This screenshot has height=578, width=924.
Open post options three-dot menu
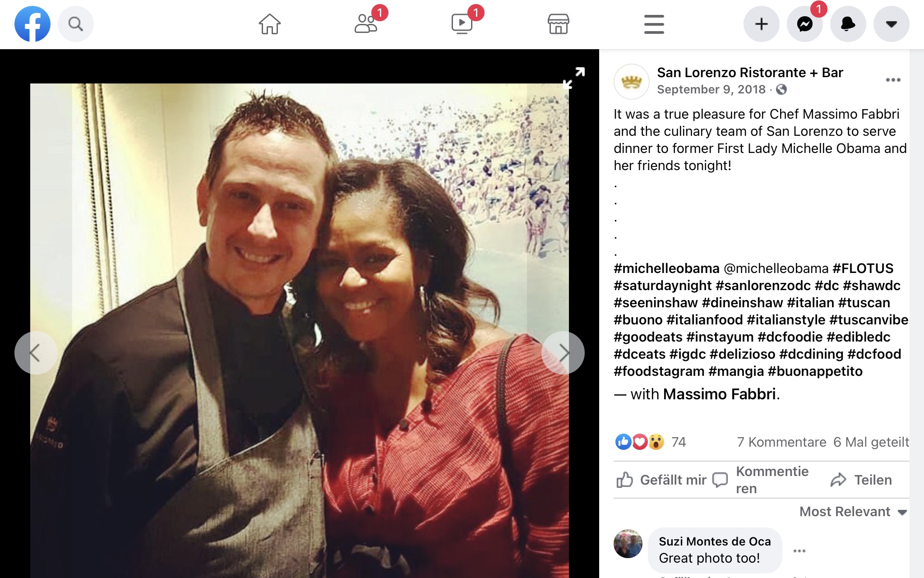[x=893, y=80]
